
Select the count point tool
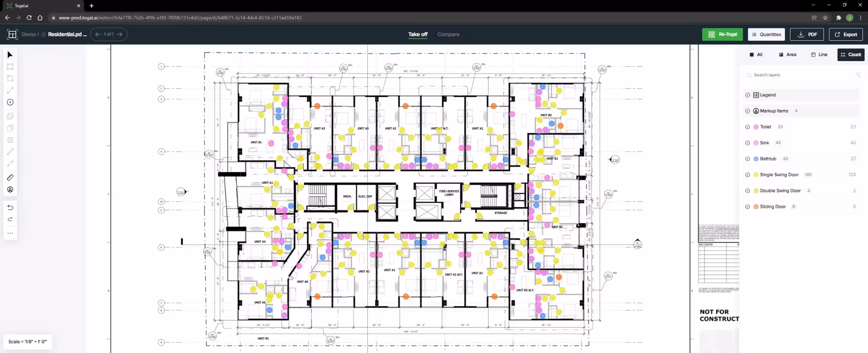(10, 102)
